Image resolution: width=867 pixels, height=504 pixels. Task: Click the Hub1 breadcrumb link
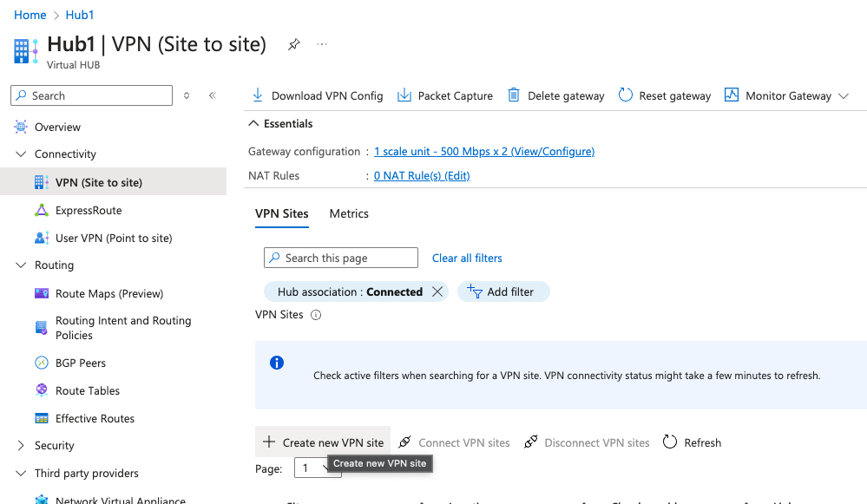80,15
